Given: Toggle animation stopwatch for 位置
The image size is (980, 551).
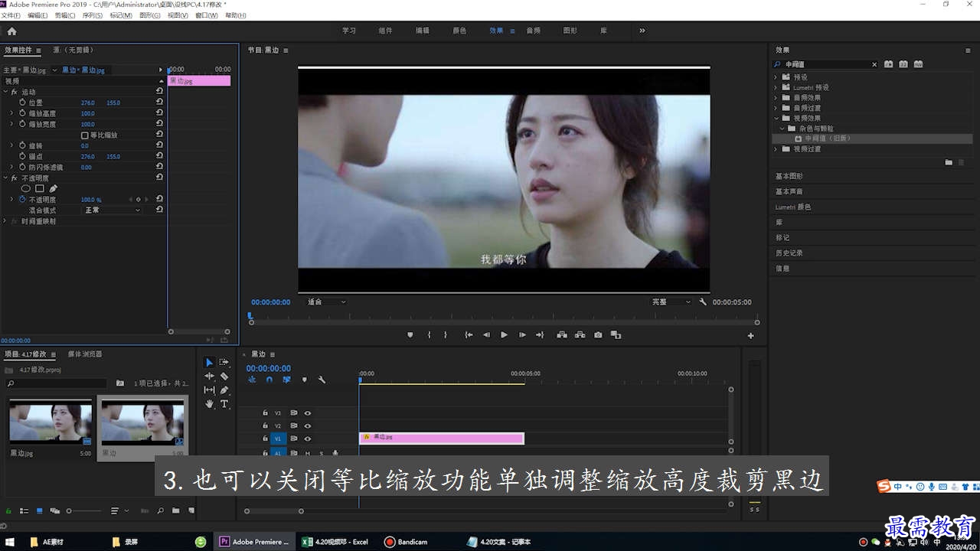Looking at the screenshot, I should point(22,103).
